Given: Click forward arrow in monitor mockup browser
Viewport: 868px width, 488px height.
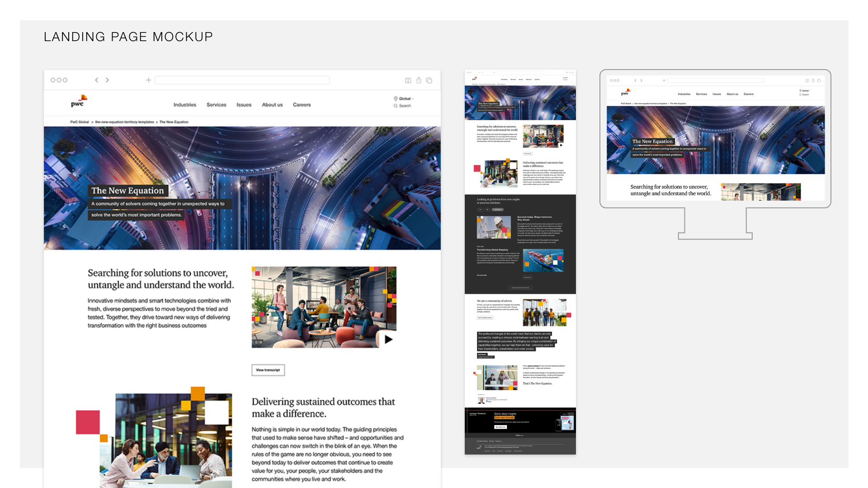Looking at the screenshot, I should click(641, 80).
